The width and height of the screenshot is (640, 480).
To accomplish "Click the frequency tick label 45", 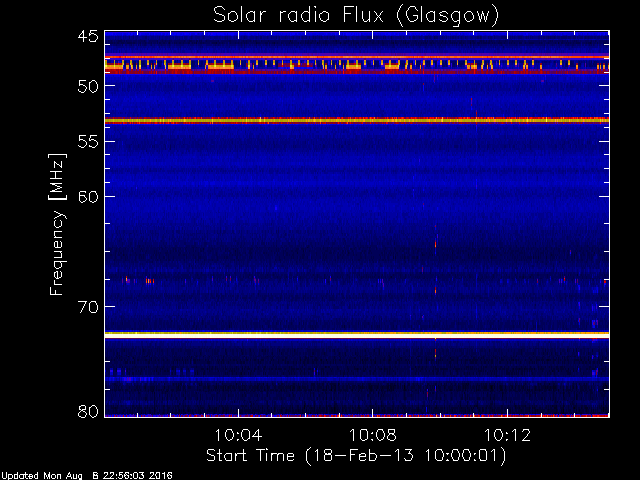I will pyautogui.click(x=88, y=37).
